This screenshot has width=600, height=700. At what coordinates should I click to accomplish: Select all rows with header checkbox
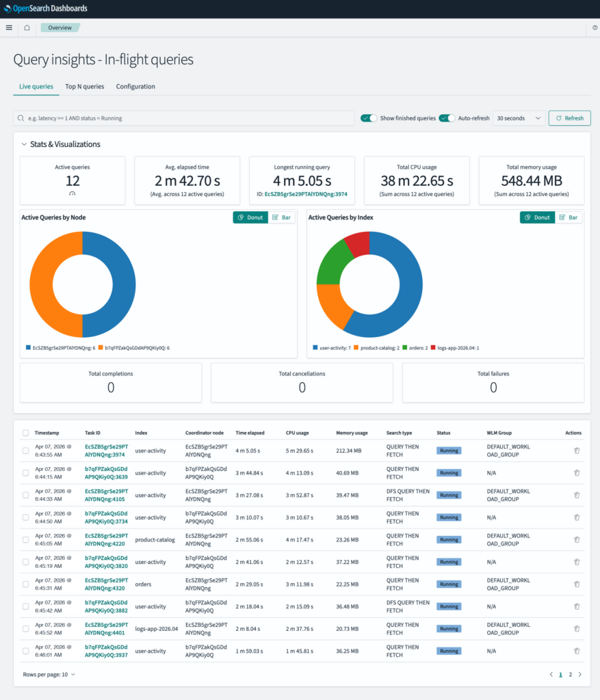click(x=25, y=433)
